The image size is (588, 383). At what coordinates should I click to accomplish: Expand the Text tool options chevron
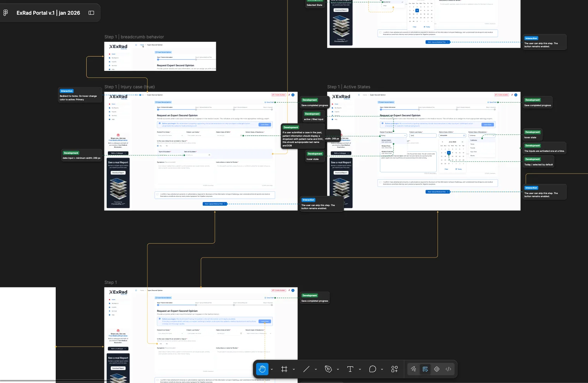[x=360, y=369]
